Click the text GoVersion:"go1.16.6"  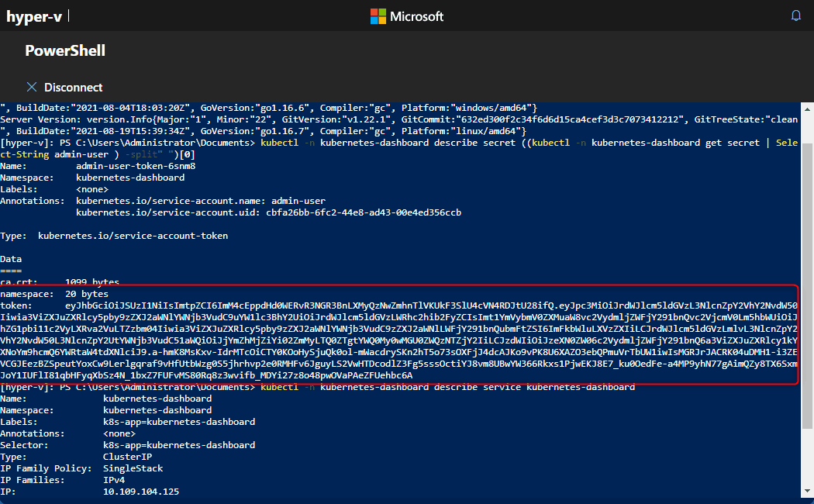click(x=255, y=108)
